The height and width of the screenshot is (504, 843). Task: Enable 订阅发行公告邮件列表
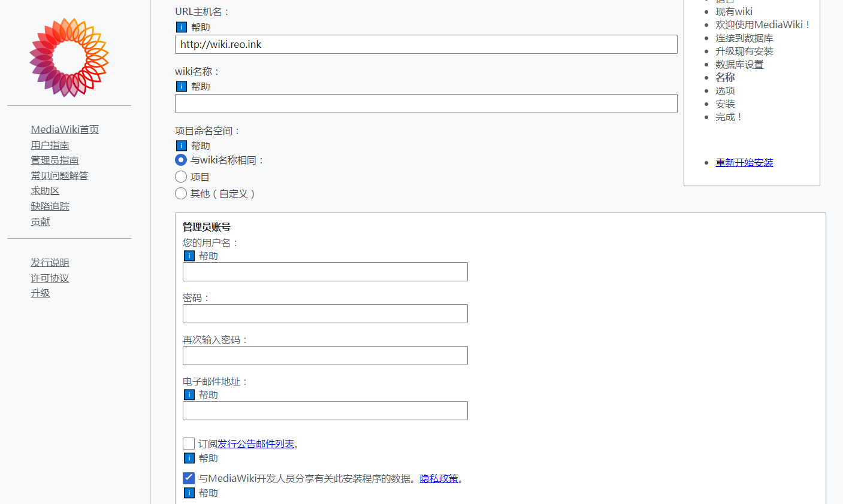click(189, 444)
